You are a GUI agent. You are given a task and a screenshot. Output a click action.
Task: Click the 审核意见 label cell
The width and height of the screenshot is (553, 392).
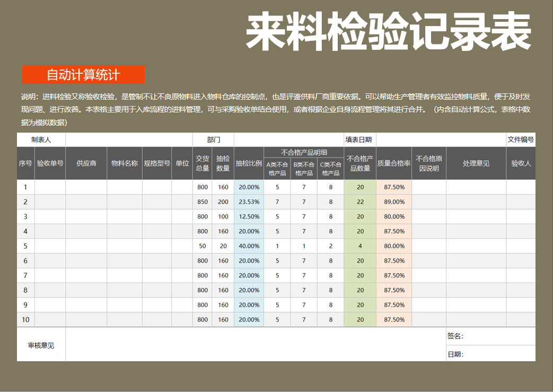click(x=41, y=345)
